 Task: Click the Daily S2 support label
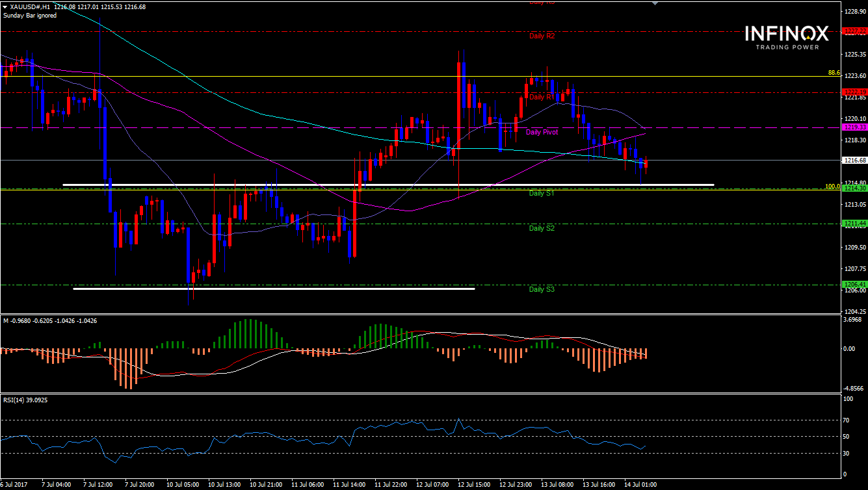tap(542, 228)
